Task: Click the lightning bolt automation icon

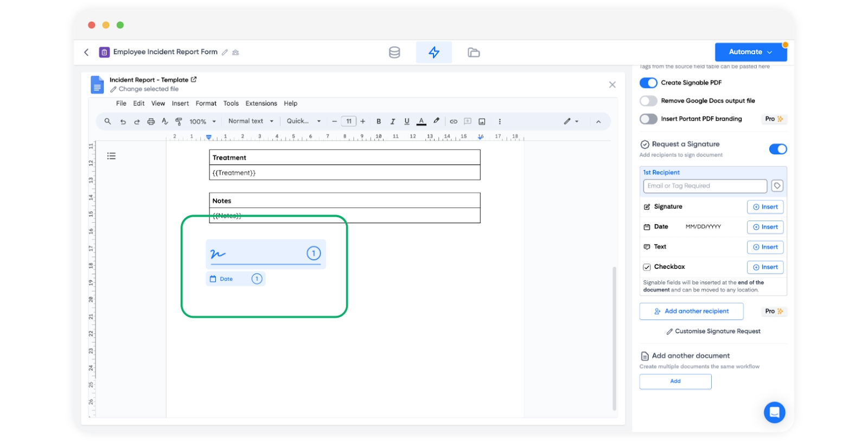Action: pos(433,52)
